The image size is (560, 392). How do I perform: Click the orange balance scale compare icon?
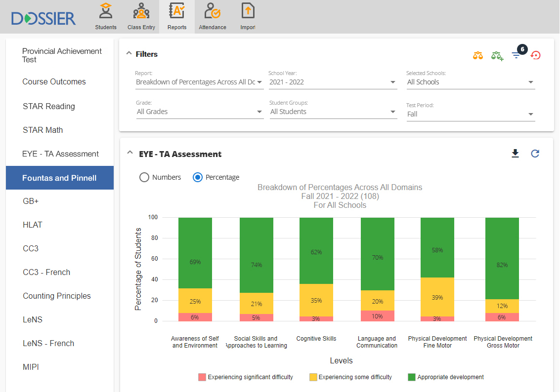click(477, 55)
